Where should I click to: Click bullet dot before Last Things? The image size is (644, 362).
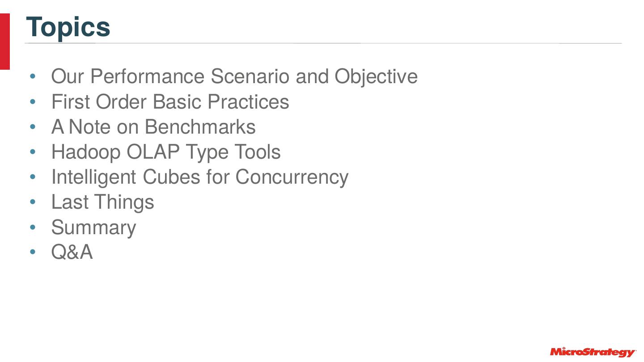32,202
